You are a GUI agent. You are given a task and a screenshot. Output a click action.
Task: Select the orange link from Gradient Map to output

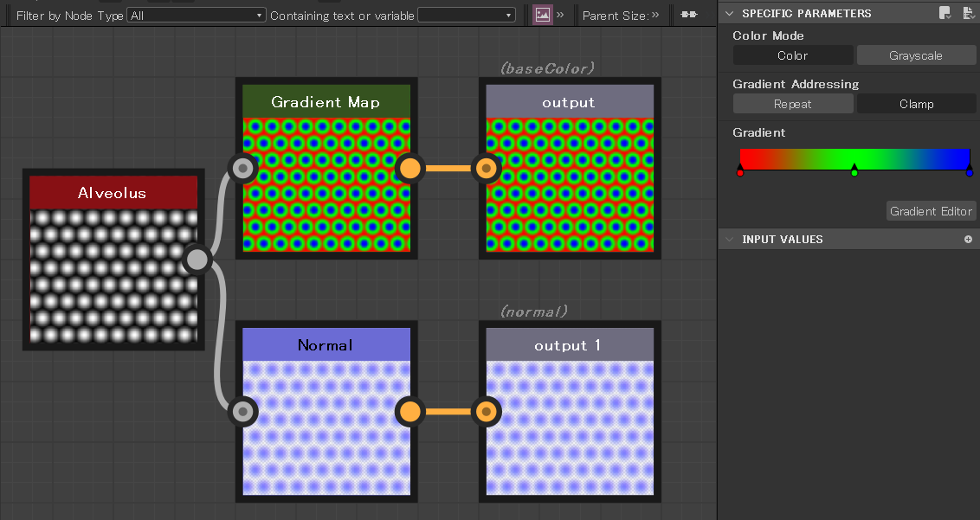pyautogui.click(x=448, y=168)
